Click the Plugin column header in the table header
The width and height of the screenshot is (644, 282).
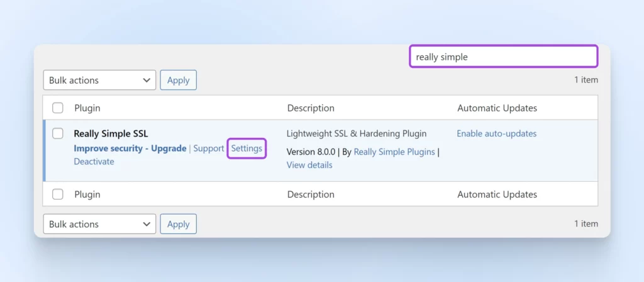point(87,108)
